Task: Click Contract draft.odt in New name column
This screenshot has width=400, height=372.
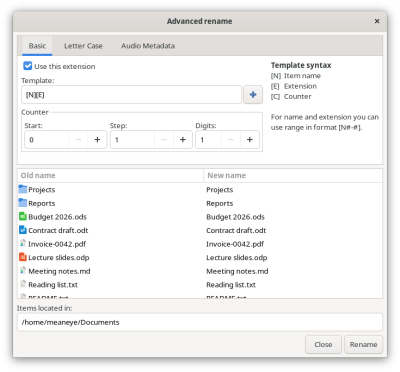Action: [236, 230]
